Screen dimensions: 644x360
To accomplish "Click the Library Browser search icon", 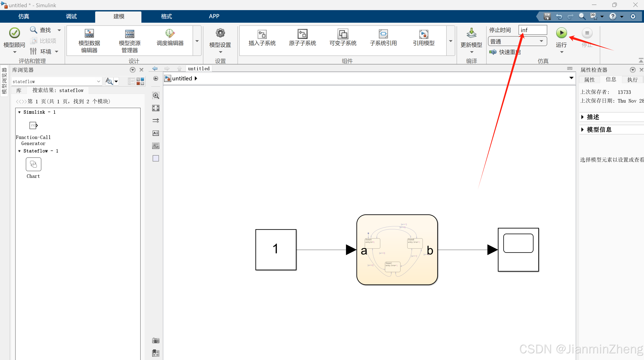I will coord(109,81).
